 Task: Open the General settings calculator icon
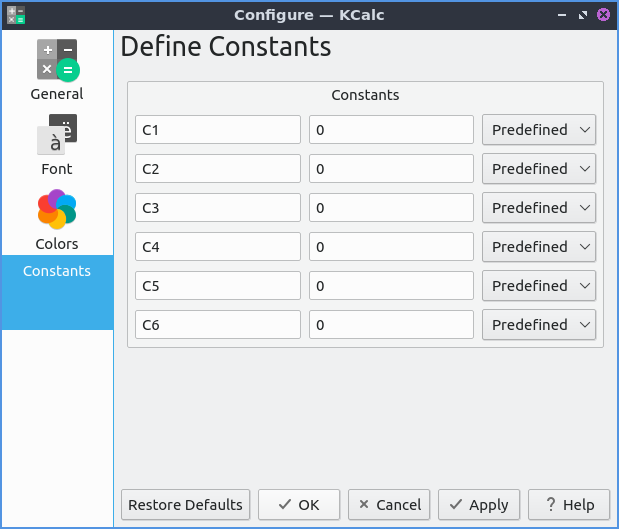click(x=57, y=60)
